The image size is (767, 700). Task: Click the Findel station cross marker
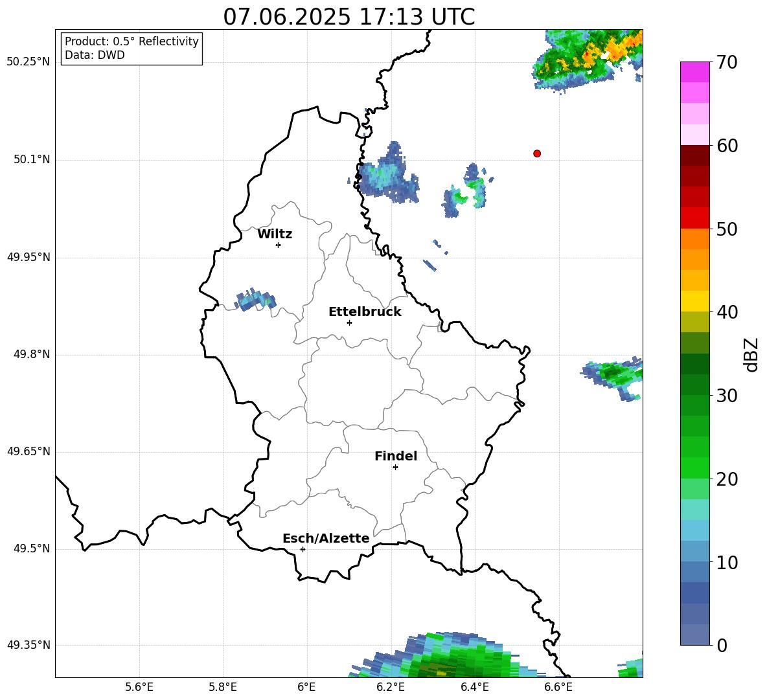click(395, 468)
